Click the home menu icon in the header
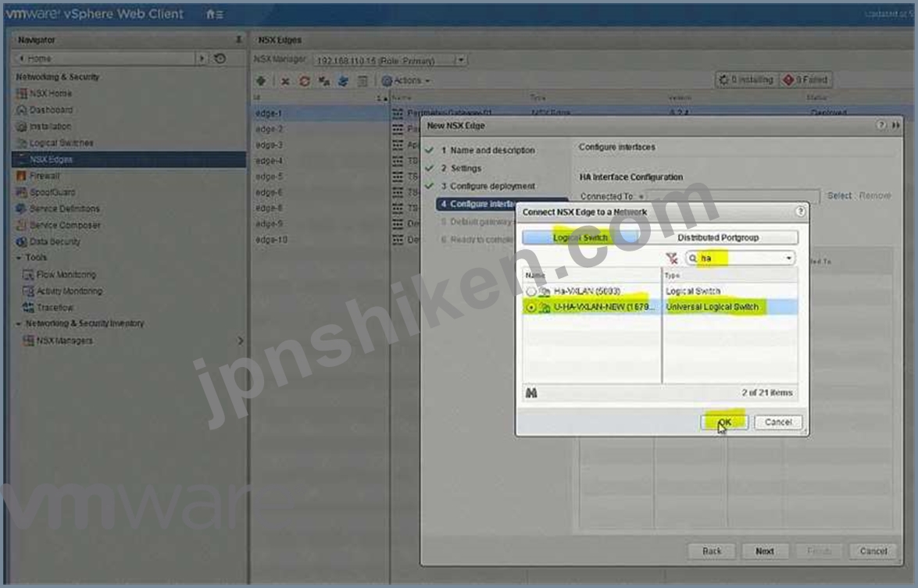Screen dimensions: 918x588 [x=214, y=14]
